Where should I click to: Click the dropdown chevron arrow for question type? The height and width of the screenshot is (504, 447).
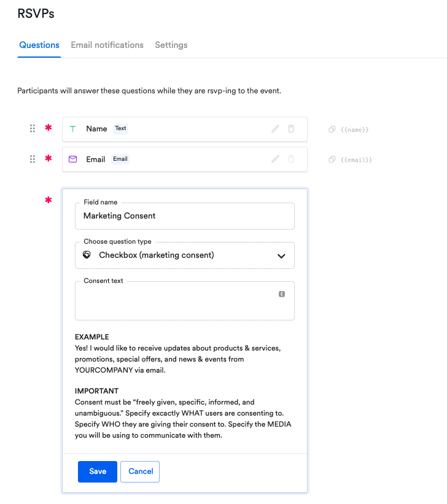tap(281, 256)
